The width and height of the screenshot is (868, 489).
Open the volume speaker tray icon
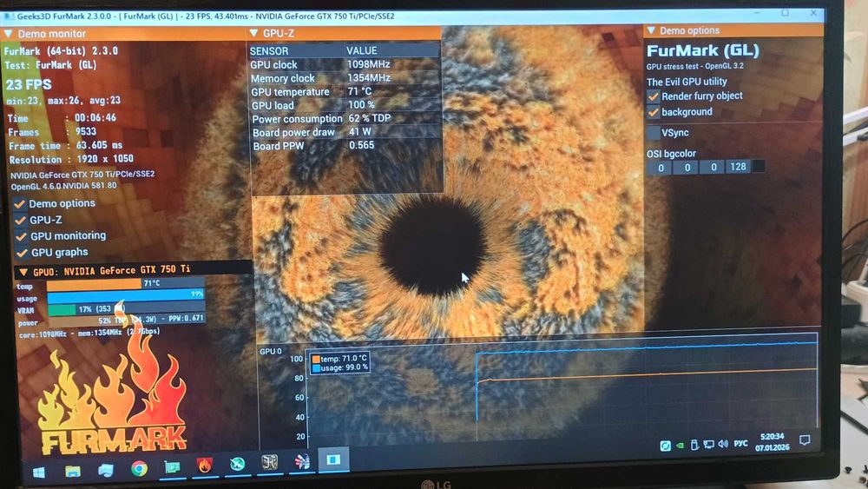click(x=723, y=444)
